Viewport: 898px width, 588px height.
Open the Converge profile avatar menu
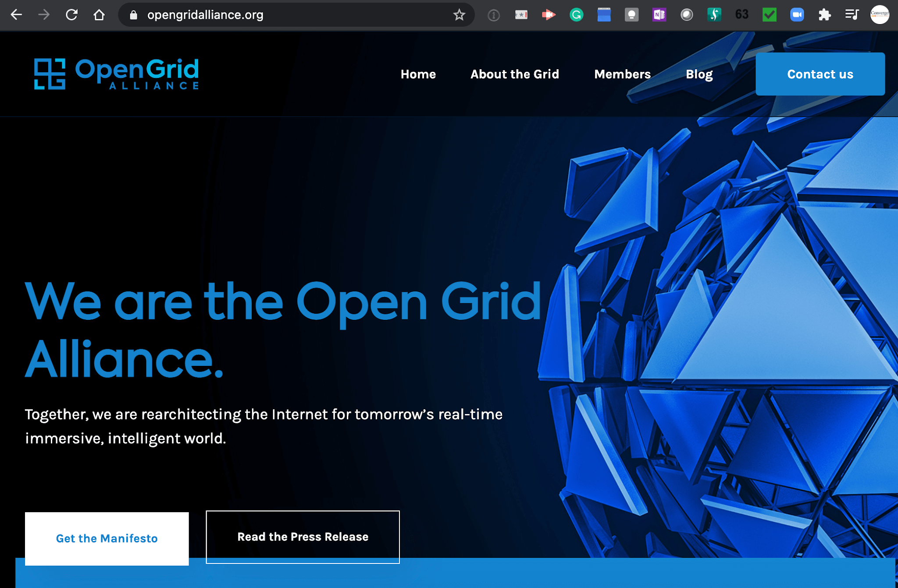click(x=880, y=14)
